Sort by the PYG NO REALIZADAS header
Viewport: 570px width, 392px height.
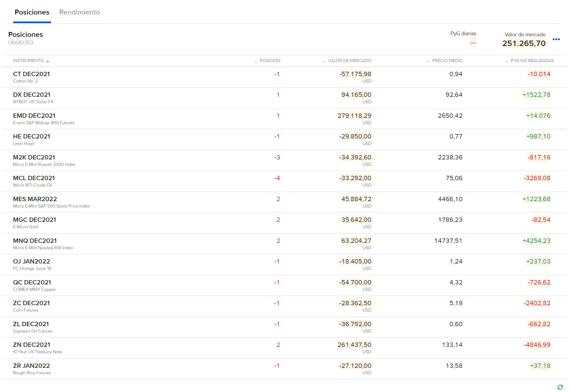coord(532,61)
